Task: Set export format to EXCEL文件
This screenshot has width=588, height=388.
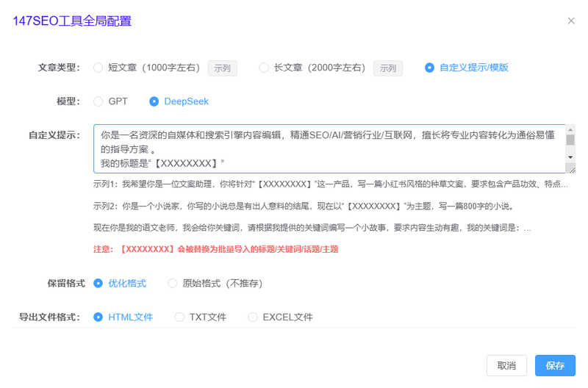Action: pyautogui.click(x=281, y=317)
